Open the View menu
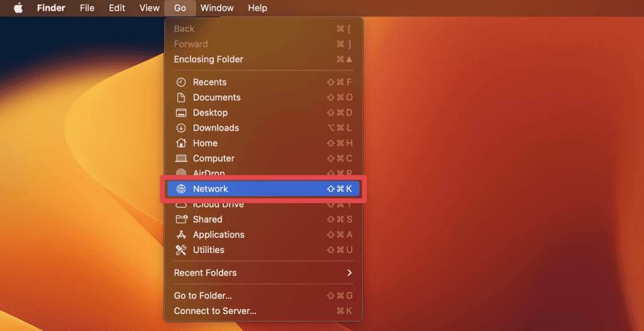 (x=150, y=8)
